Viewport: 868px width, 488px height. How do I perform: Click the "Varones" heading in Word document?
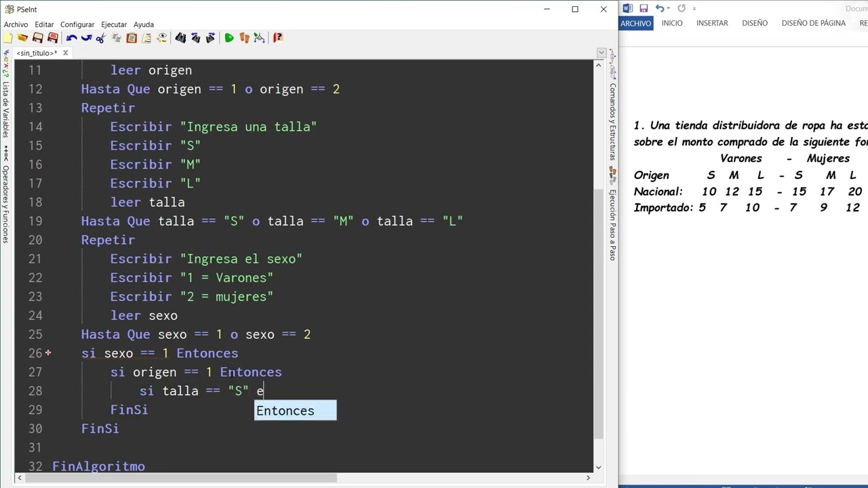741,159
